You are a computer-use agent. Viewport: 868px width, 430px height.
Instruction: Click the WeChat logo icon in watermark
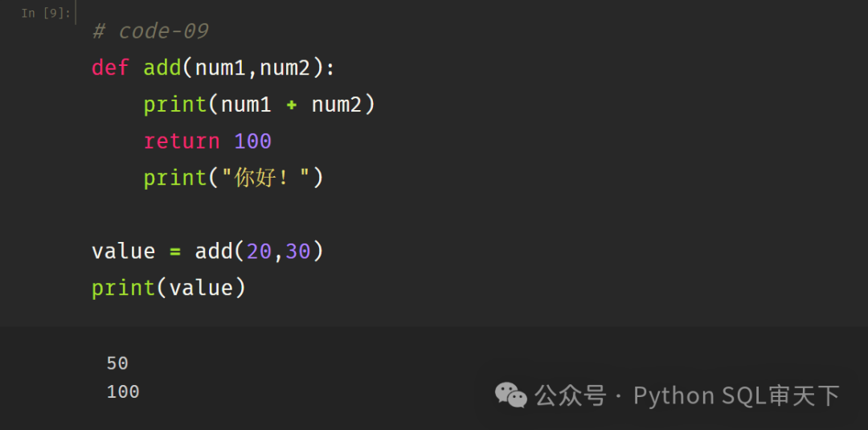(x=510, y=395)
